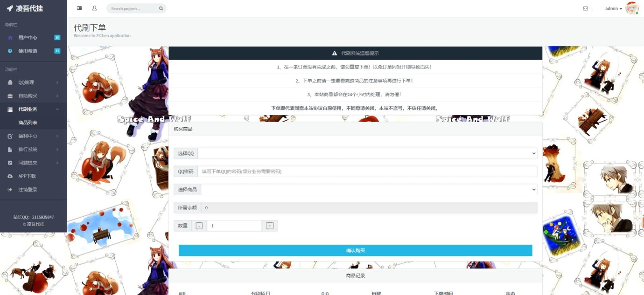Click the file icon beside 排行系统
This screenshot has width=644, height=295.
(10, 150)
